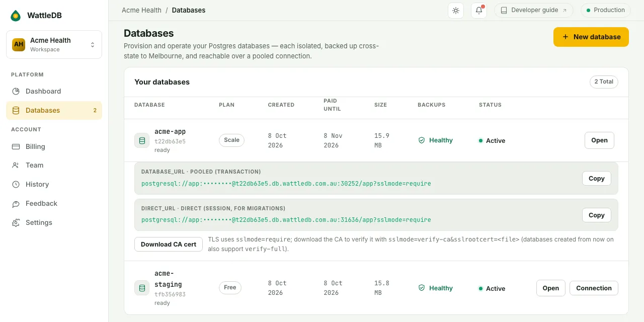Click the History clock icon
Viewport: 644px width, 322px height.
[16, 184]
